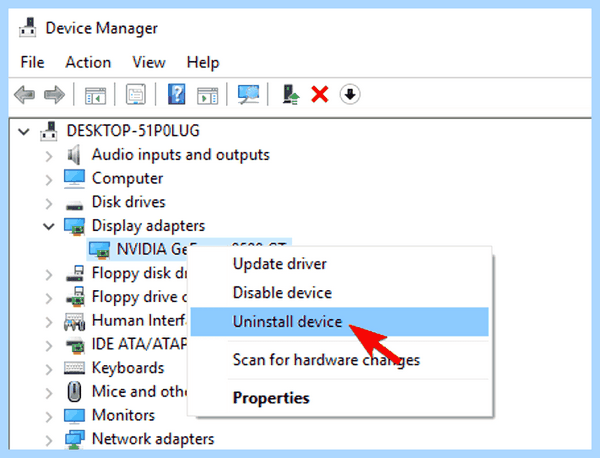Collapse the Display adapters node
600x458 pixels.
[x=49, y=226]
